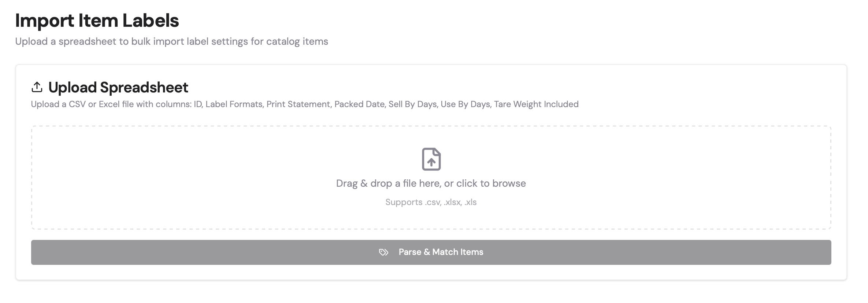This screenshot has height=303, width=868.
Task: Click the 'Drag & drop a file here' text
Action: (x=389, y=183)
